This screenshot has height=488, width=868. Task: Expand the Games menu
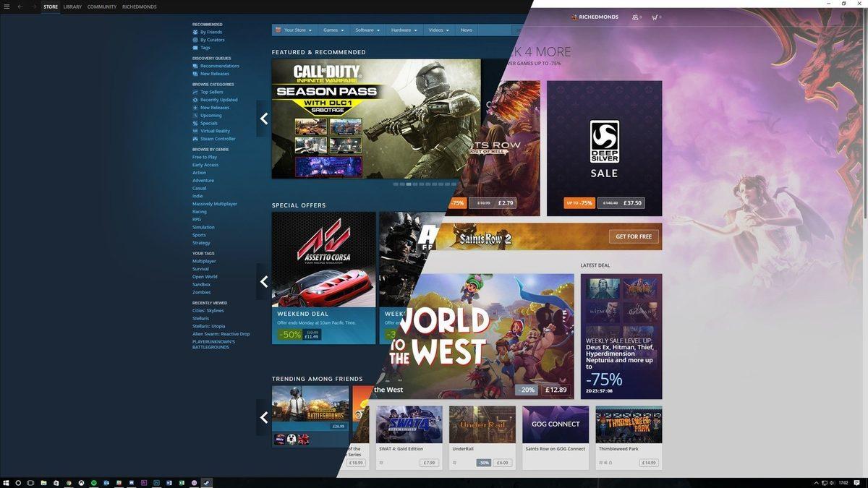(x=333, y=30)
